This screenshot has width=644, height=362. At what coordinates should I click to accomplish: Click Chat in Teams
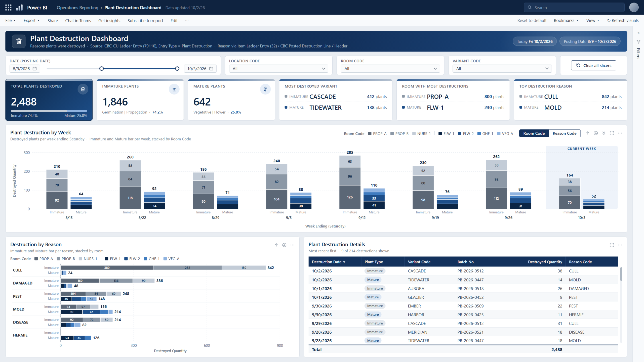[x=78, y=21]
